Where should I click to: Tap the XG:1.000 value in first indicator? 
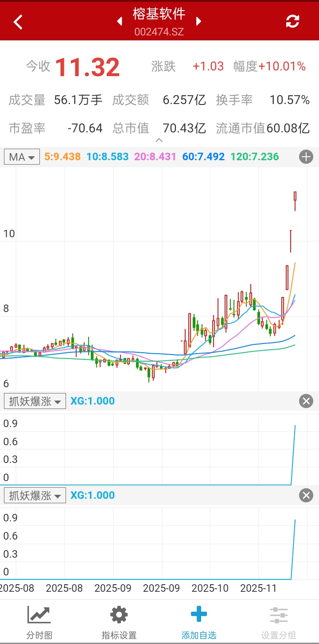[93, 401]
